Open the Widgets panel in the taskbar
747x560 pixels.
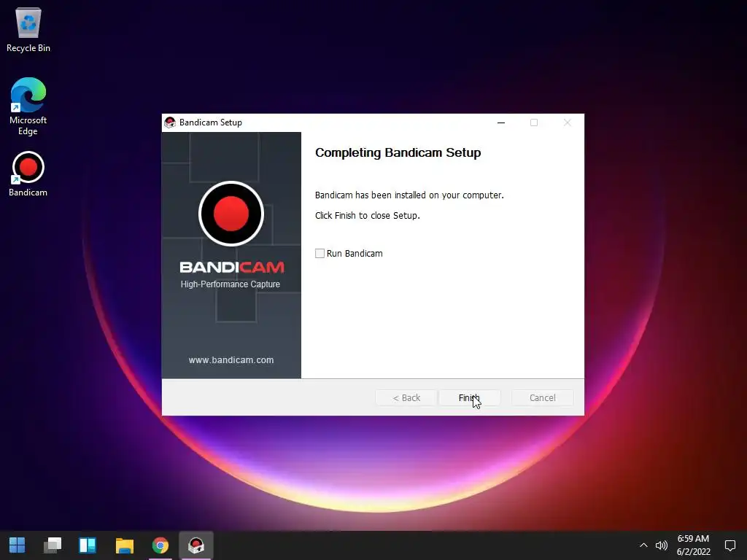(88, 545)
